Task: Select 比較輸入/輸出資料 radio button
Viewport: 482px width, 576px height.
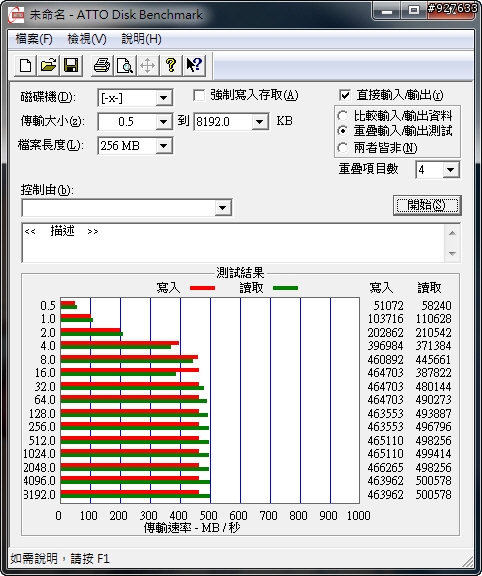Action: click(x=343, y=116)
